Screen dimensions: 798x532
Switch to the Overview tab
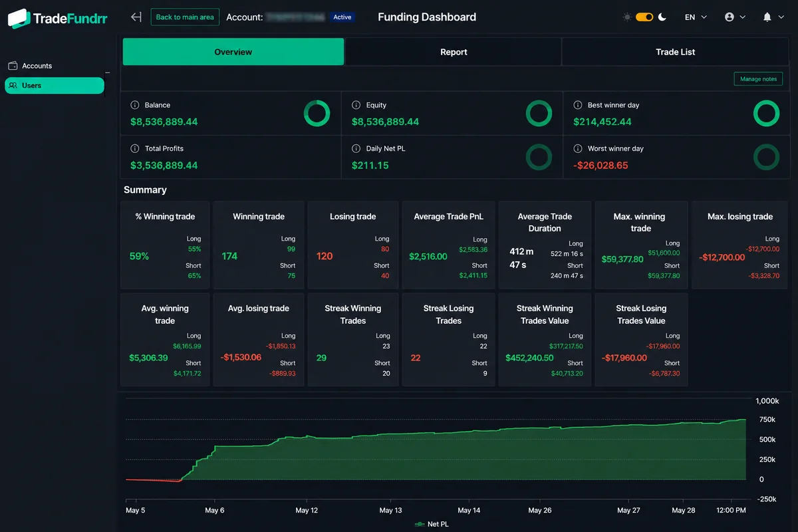coord(233,52)
